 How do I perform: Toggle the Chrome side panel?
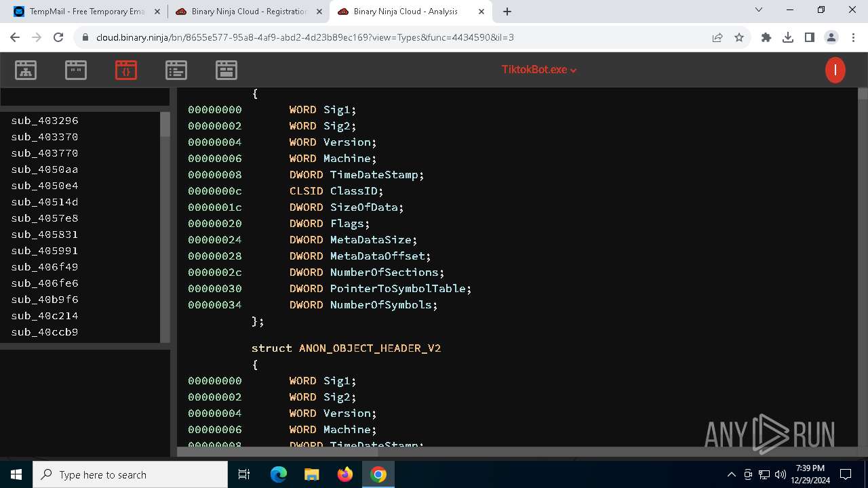810,37
